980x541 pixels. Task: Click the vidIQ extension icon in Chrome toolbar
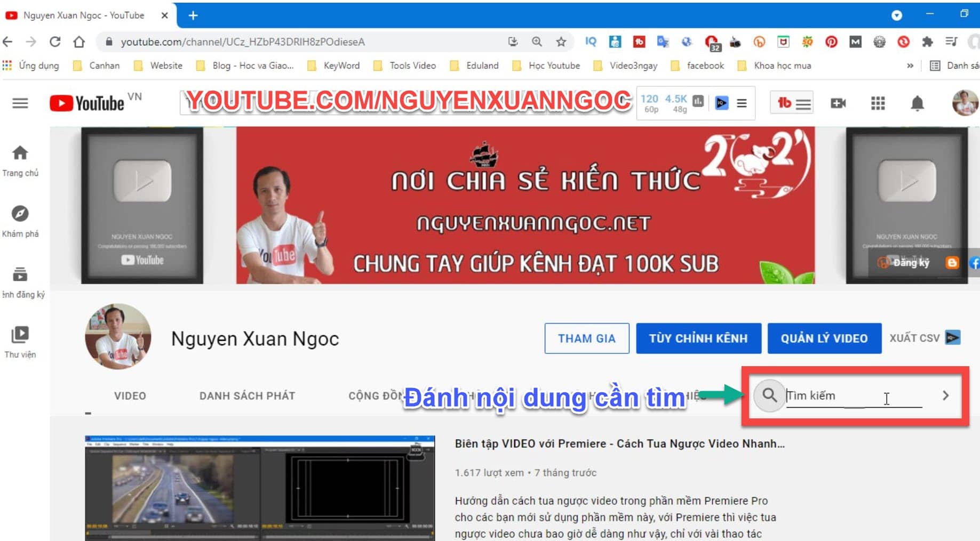click(x=591, y=42)
